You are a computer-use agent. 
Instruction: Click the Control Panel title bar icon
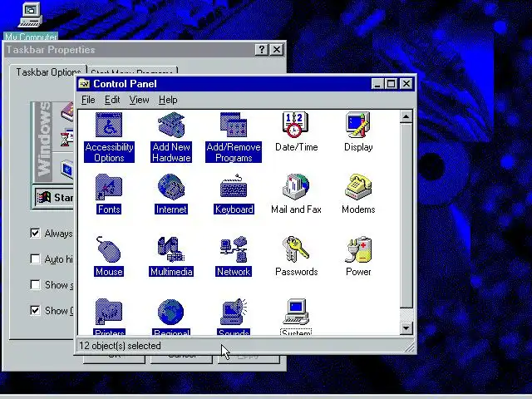(84, 83)
